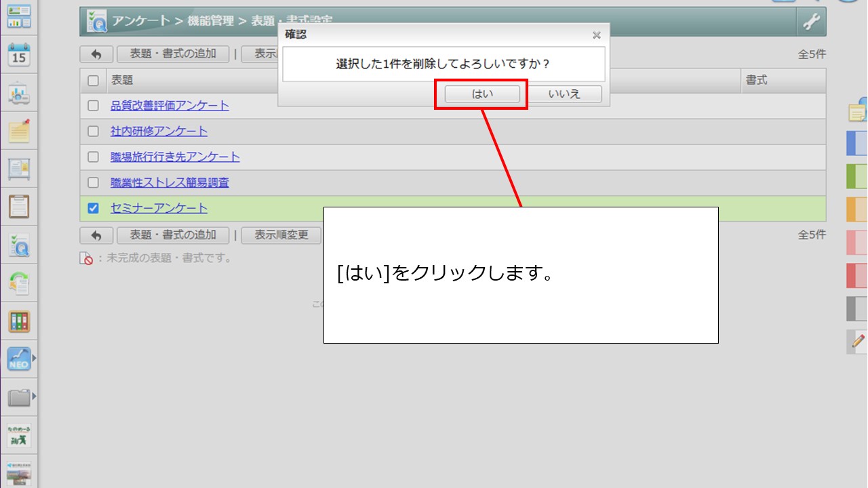Click the lower 表題・書式の追加 button
This screenshot has height=488, width=868.
point(173,235)
